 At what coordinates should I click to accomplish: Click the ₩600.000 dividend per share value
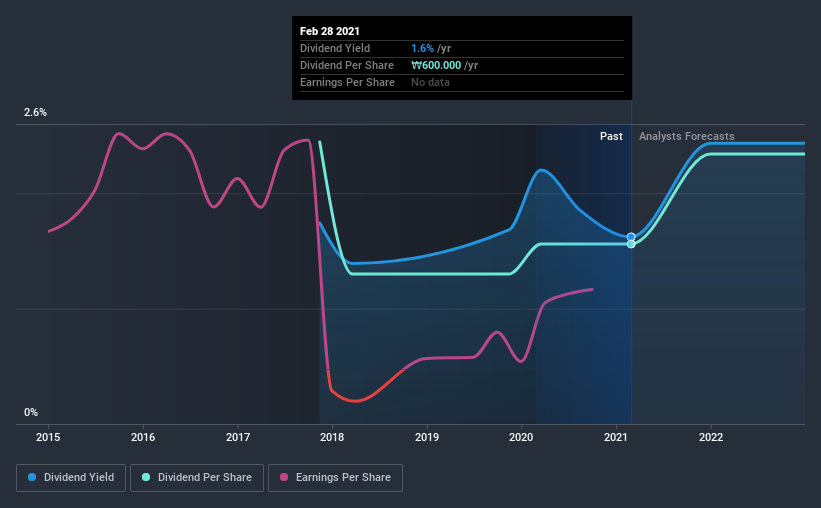click(436, 65)
